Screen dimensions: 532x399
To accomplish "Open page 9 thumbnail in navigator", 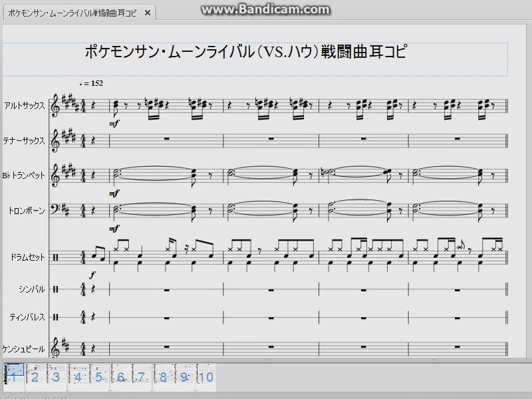I will 185,377.
